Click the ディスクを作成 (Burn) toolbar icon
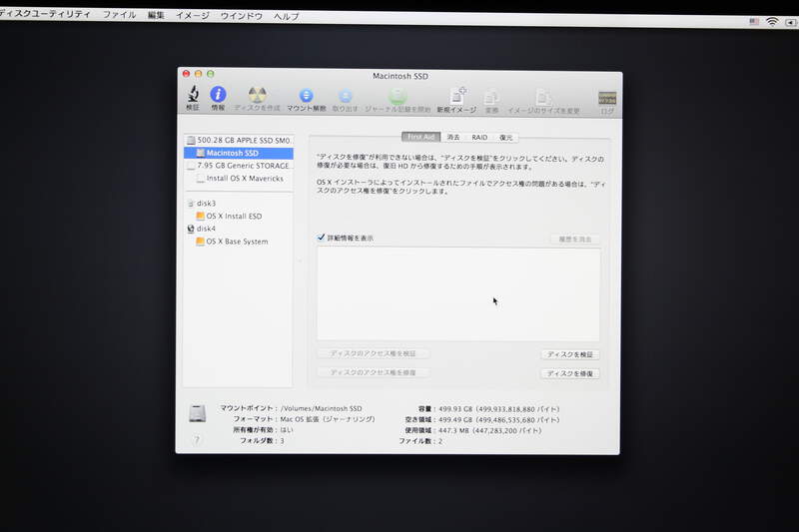The height and width of the screenshot is (532, 799). 257,96
